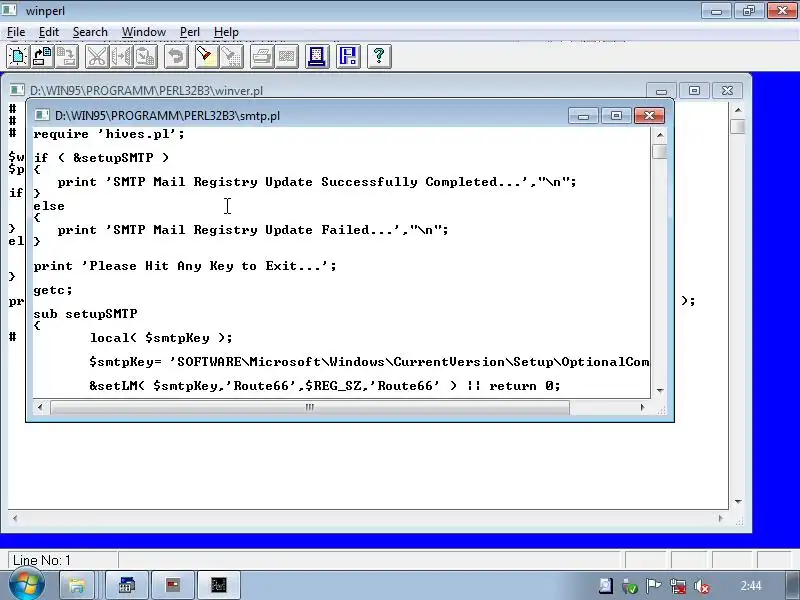Click the blue computer Run script icon
Viewport: 800px width, 600px height.
coord(317,56)
